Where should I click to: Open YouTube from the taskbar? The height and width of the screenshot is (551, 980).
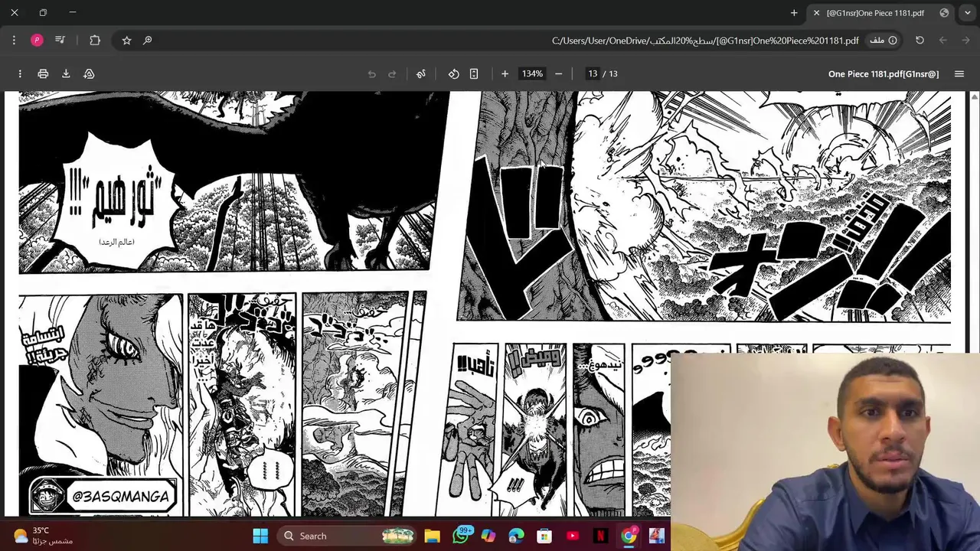point(573,536)
